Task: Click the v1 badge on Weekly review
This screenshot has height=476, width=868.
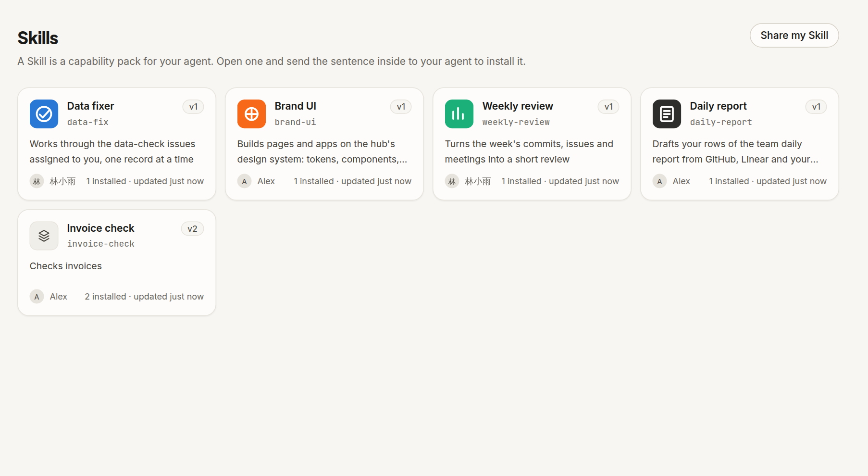Action: pyautogui.click(x=608, y=107)
